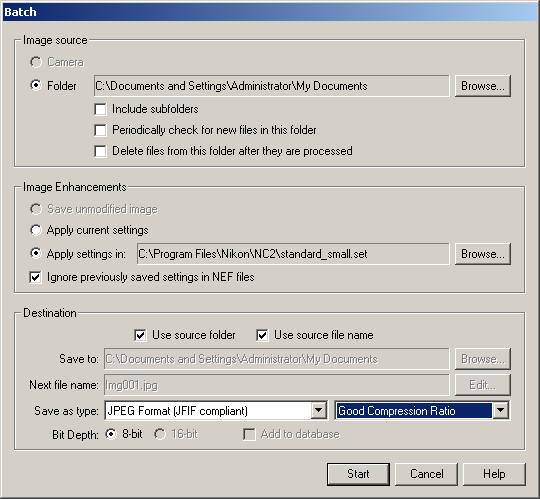Open Help for the Batch dialog
The width and height of the screenshot is (540, 499).
coord(494,474)
